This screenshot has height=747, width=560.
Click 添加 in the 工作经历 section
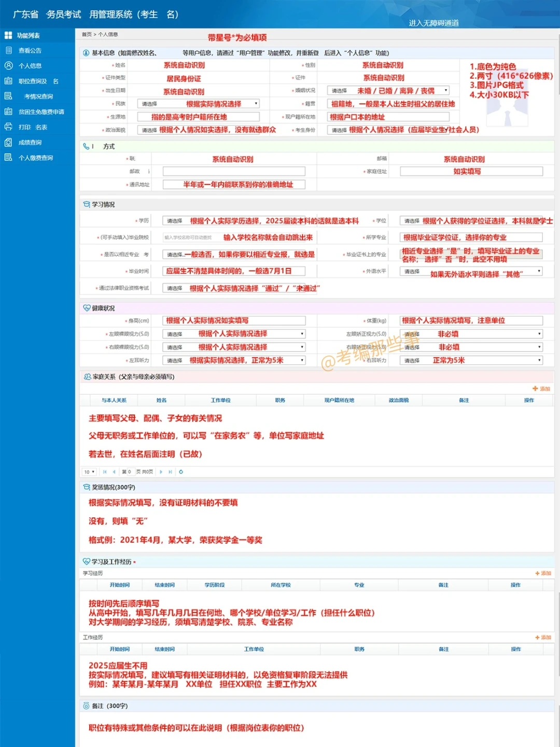tap(543, 637)
